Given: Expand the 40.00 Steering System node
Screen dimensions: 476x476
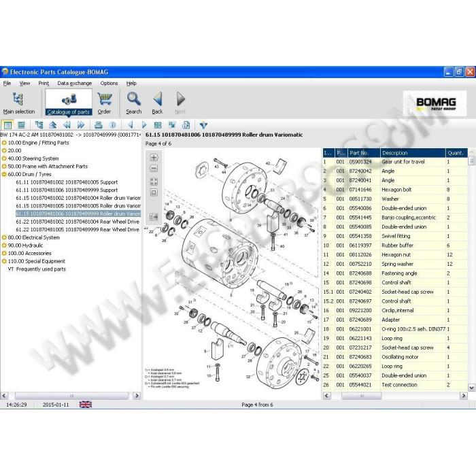Looking at the screenshot, I should click(x=4, y=158).
